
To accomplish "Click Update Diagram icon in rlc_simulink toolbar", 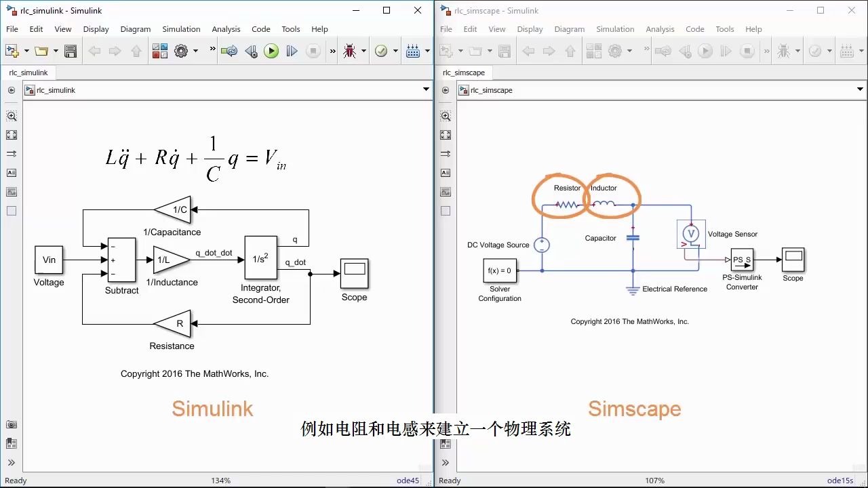I will click(229, 51).
